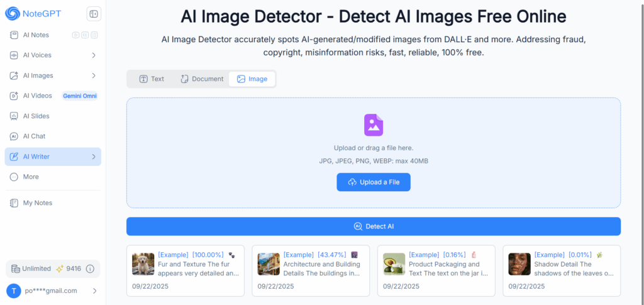
Task: Click the sparkle credits icon
Action: [60, 269]
